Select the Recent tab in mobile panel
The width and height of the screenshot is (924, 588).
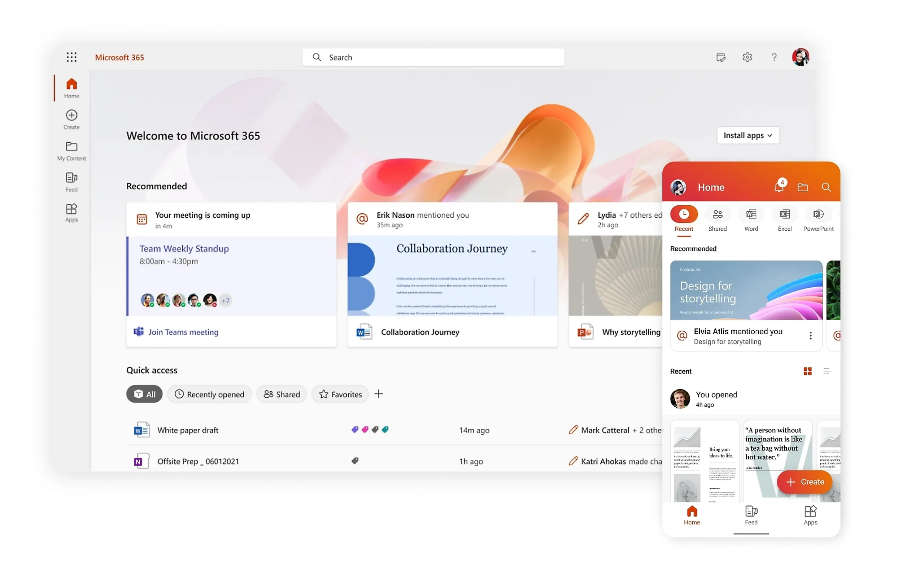[x=684, y=219]
